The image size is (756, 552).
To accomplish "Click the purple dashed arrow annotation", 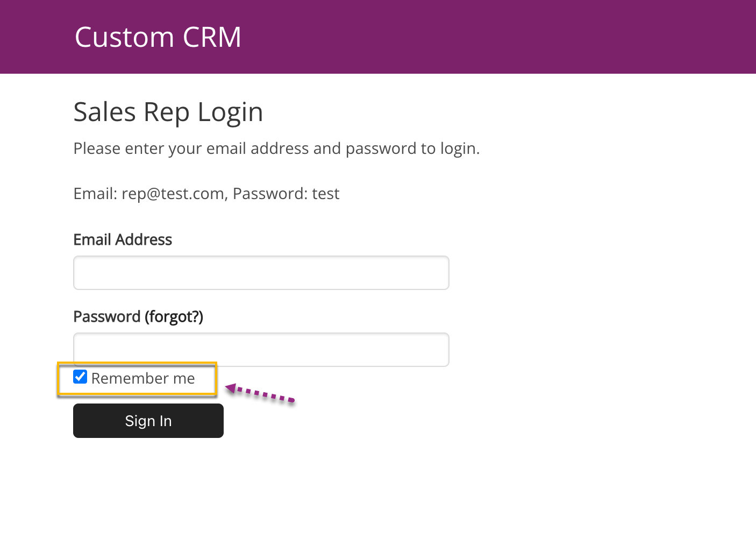I will coord(261,393).
